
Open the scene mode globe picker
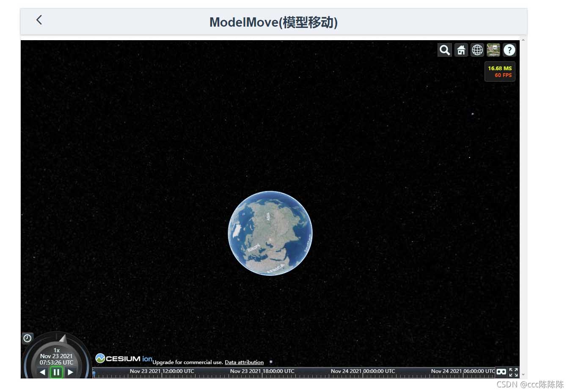point(477,50)
